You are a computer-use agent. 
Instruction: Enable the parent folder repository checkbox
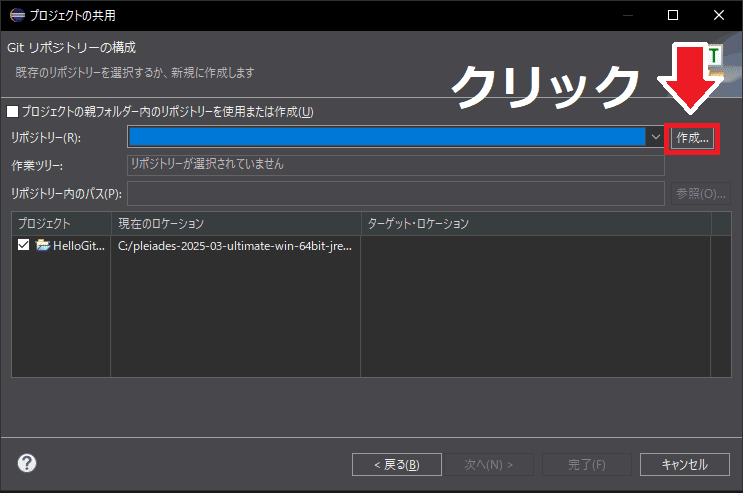pos(13,112)
